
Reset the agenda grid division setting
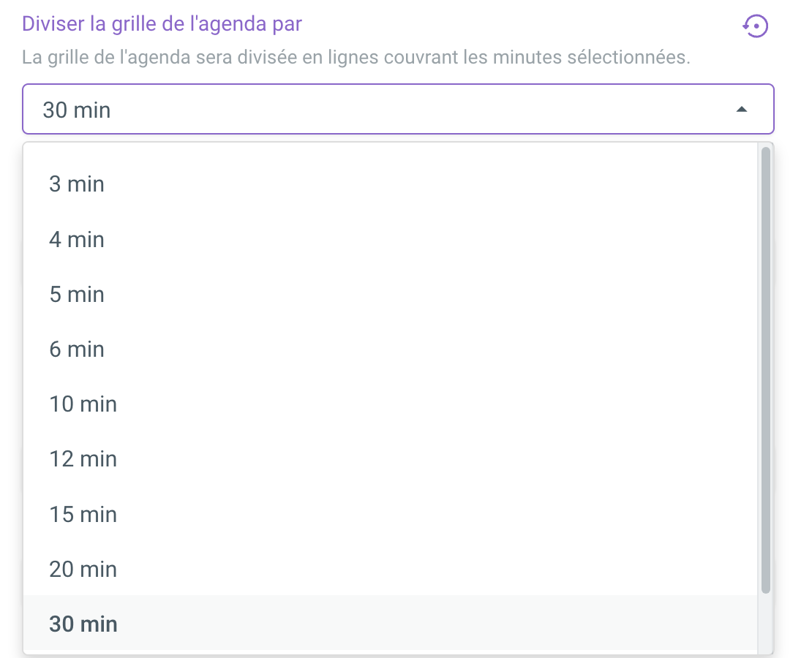pyautogui.click(x=756, y=27)
